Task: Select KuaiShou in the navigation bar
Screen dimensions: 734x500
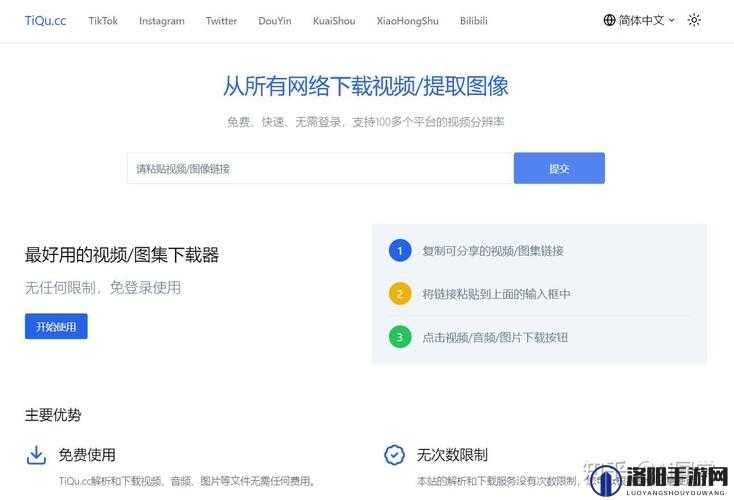Action: pos(334,21)
